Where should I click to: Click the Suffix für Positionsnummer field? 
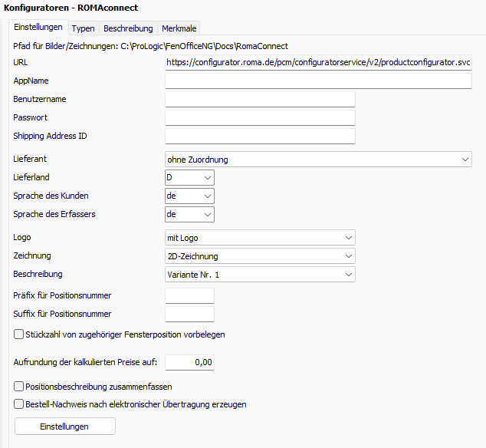pyautogui.click(x=189, y=314)
